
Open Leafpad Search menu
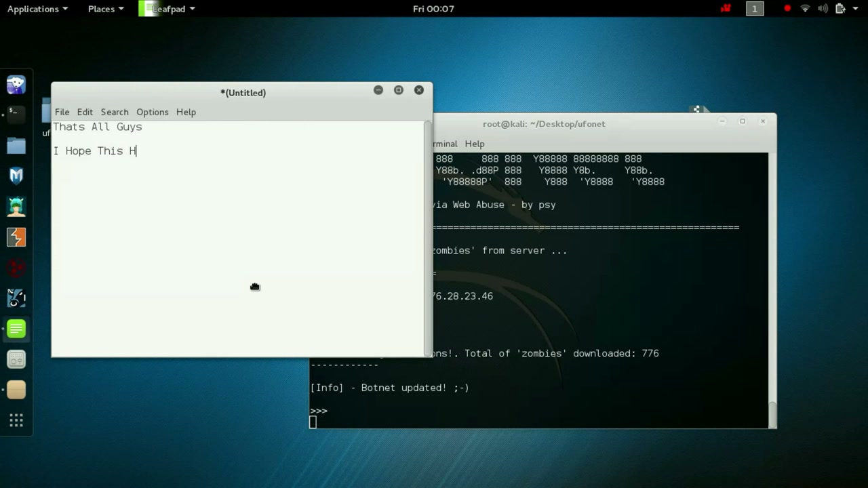coord(115,112)
